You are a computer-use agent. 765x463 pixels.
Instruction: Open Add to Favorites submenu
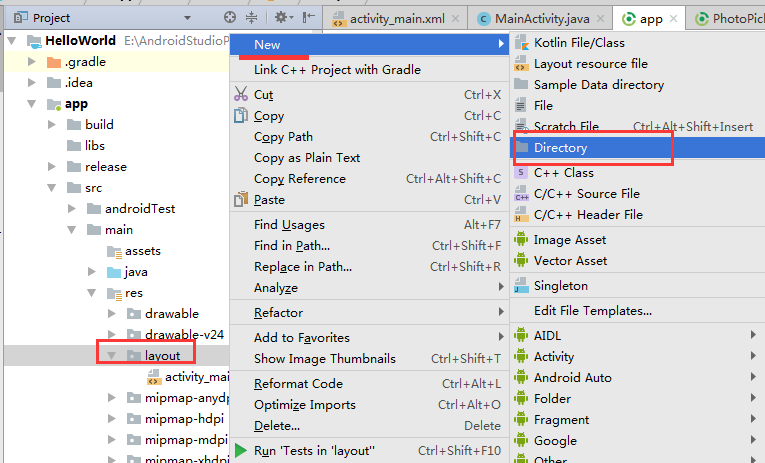pyautogui.click(x=369, y=337)
